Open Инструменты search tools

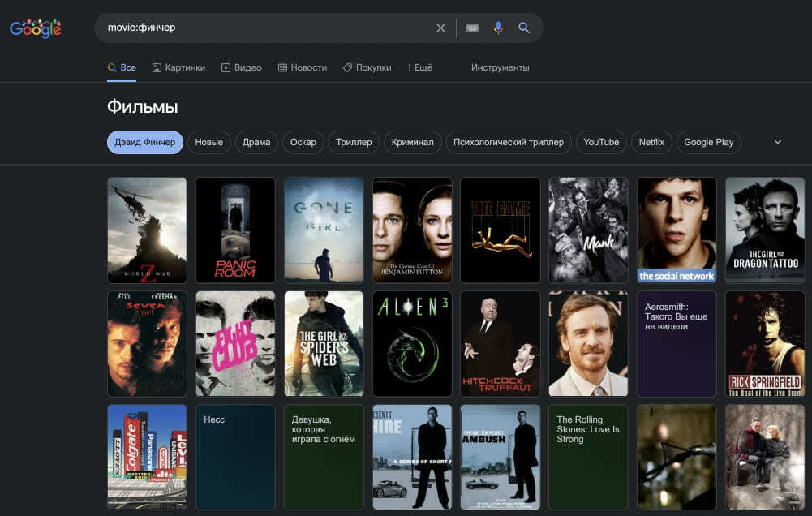click(x=500, y=68)
